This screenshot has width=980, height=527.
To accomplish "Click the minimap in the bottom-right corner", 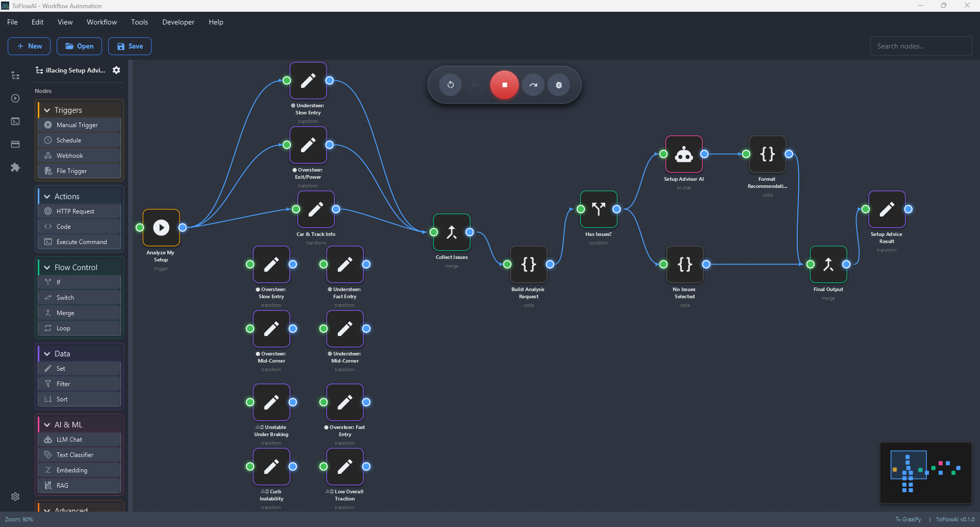I will (x=925, y=473).
